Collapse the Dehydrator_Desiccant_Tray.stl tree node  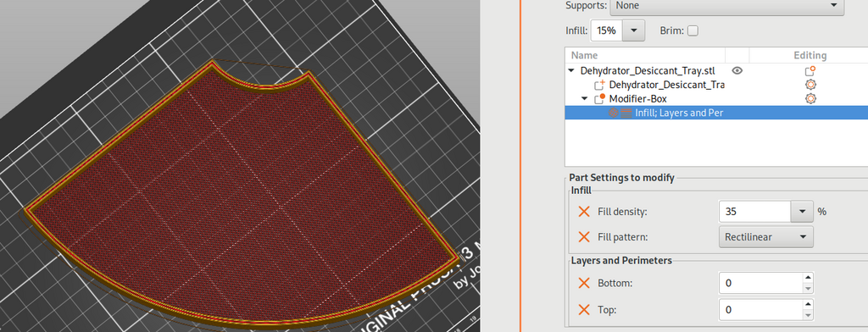point(571,71)
